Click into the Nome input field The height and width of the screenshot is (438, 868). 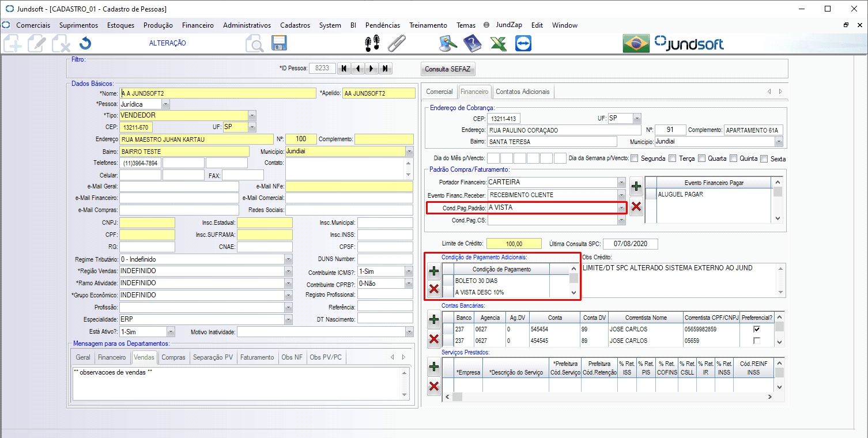(218, 93)
